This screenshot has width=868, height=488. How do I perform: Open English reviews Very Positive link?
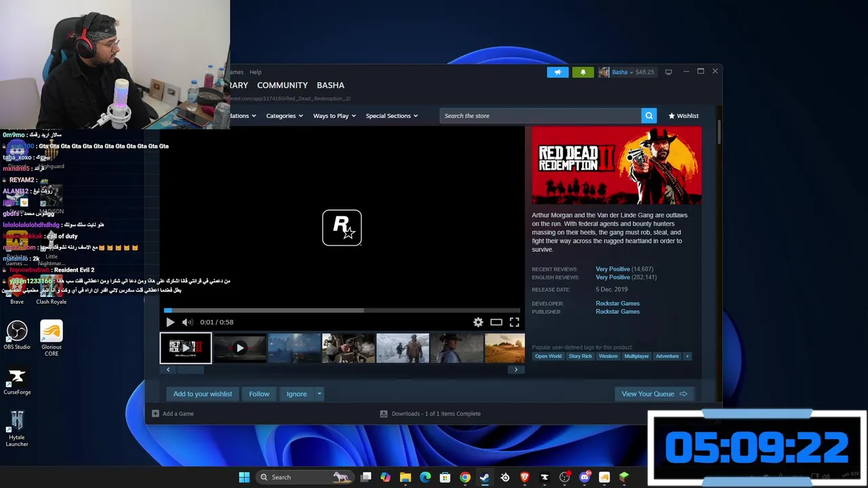coord(612,277)
